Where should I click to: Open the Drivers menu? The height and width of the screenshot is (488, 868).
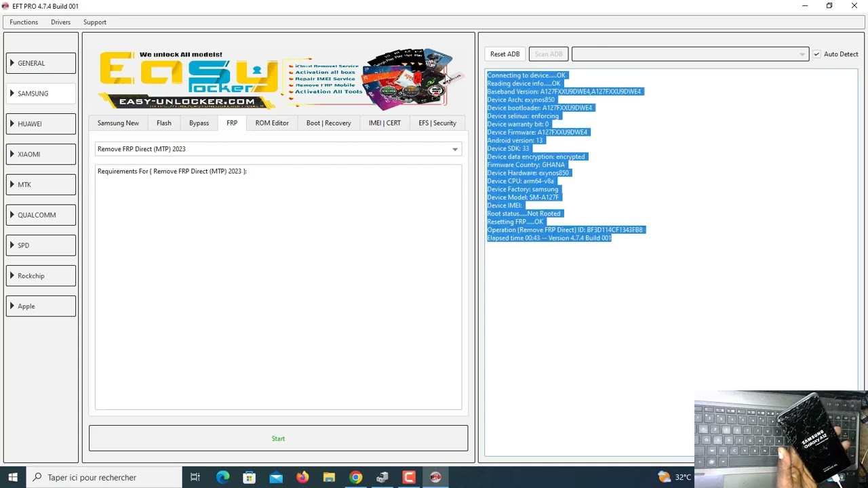[x=60, y=22]
